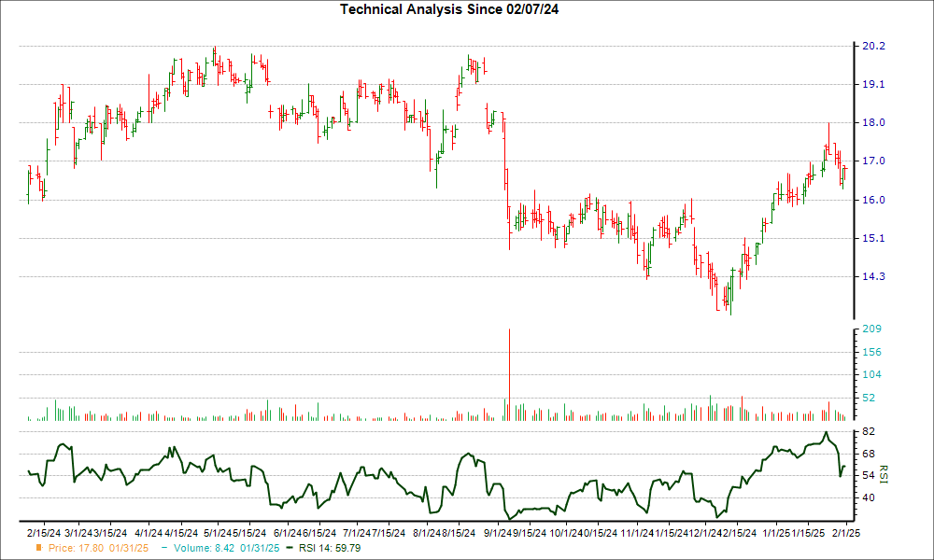Click the dark green RSI legend dash

point(290,548)
